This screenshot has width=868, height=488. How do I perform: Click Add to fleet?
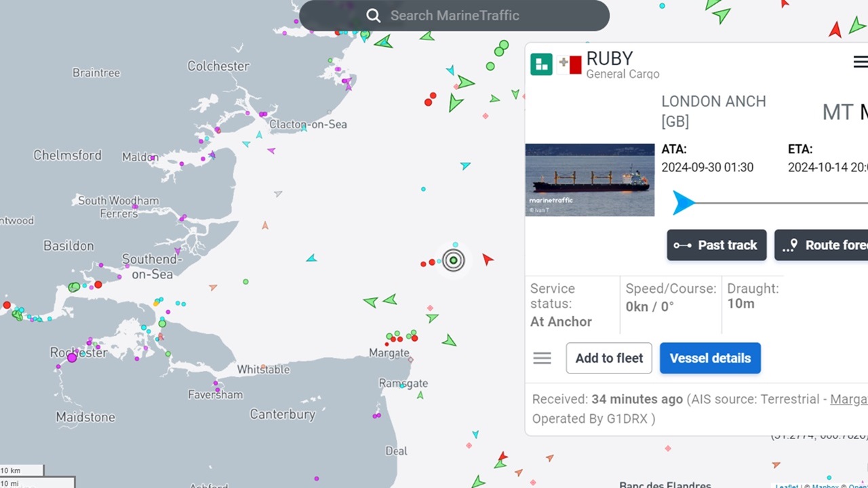click(608, 358)
